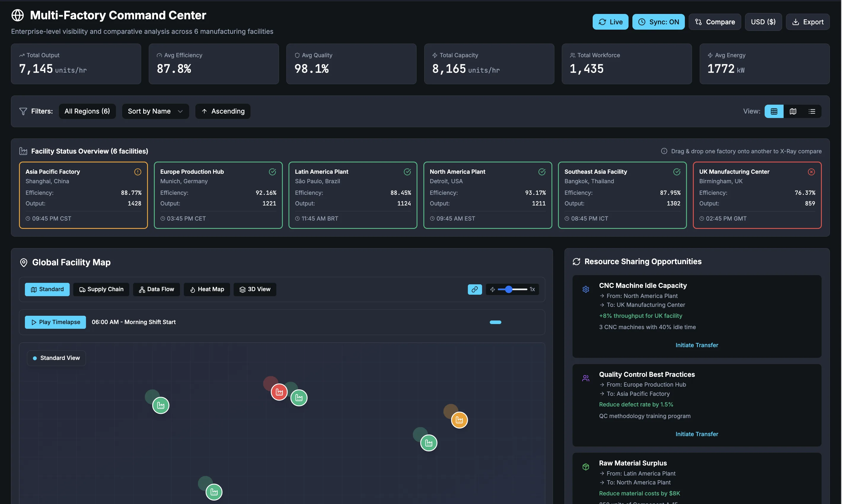This screenshot has width=842, height=504.
Task: Select the grid view icon
Action: [774, 111]
